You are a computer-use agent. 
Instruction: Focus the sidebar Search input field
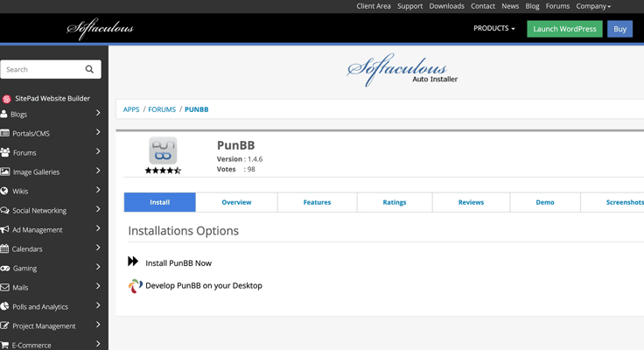point(51,69)
